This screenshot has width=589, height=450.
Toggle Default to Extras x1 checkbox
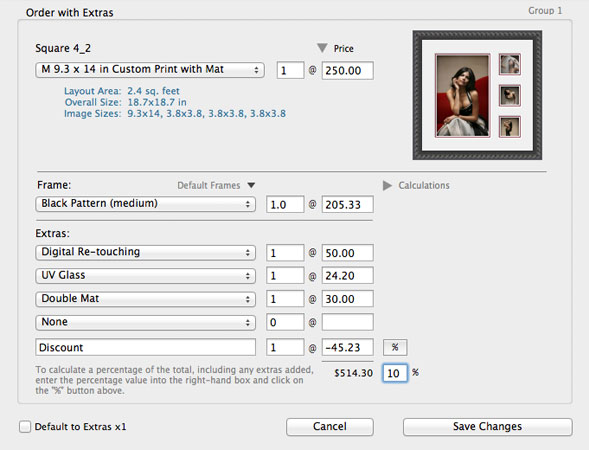click(x=25, y=427)
